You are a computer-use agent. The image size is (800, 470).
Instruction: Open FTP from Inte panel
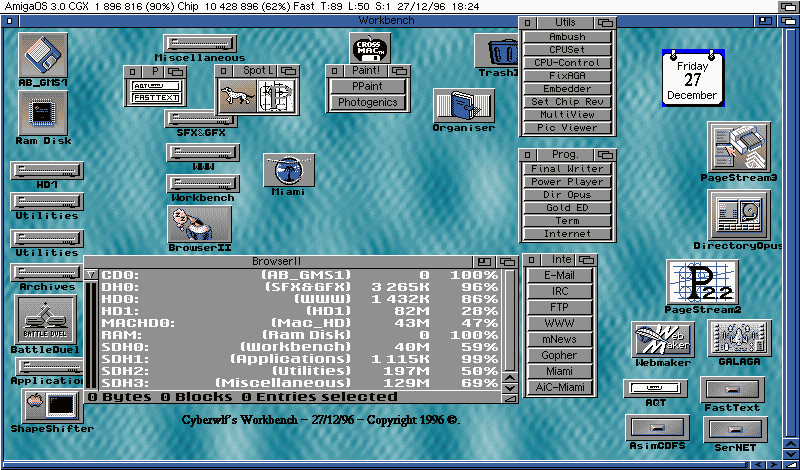560,307
